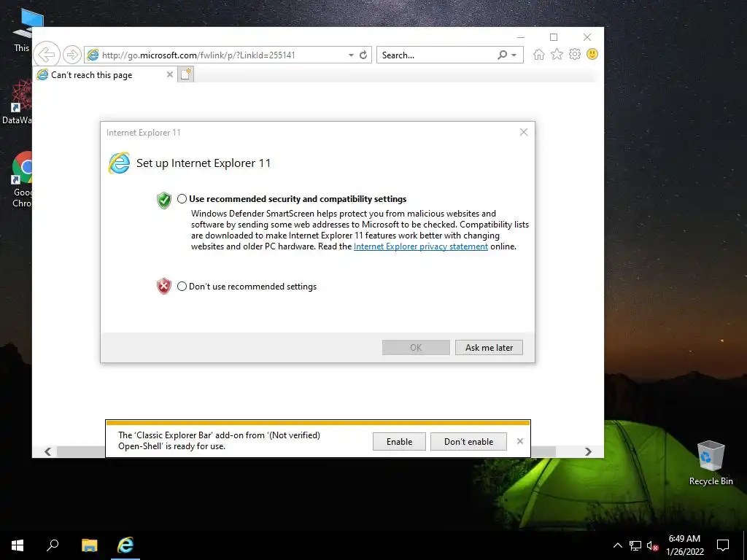
Task: Click the taskbar clock showing 6:49 AM
Action: (x=684, y=545)
